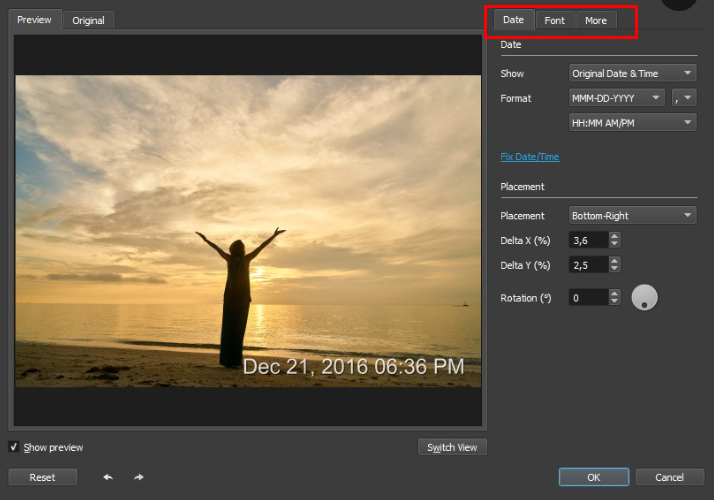Select the Font tab

[x=555, y=20]
